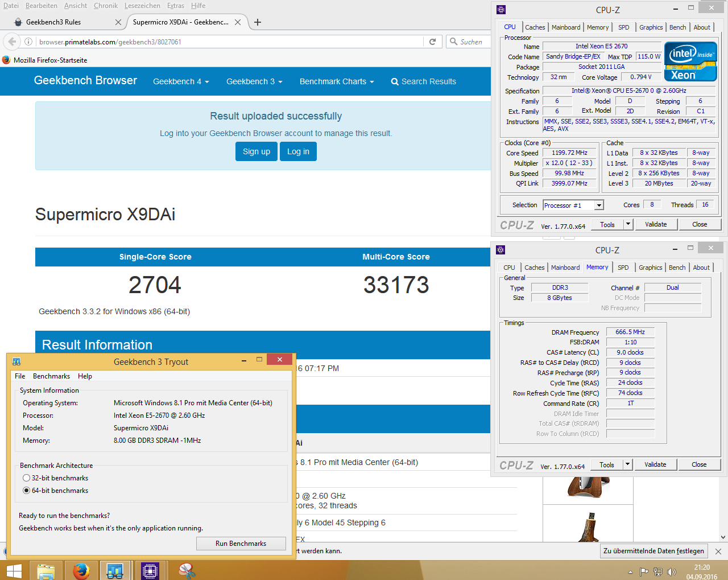Open Processor #1 selection combo box
Image resolution: width=728 pixels, height=580 pixels.
pos(573,205)
